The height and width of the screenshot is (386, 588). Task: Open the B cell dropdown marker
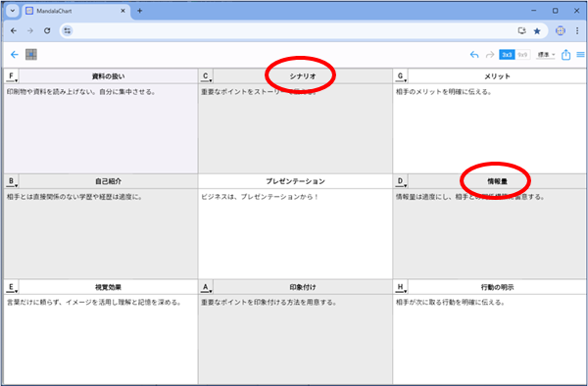coord(12,181)
